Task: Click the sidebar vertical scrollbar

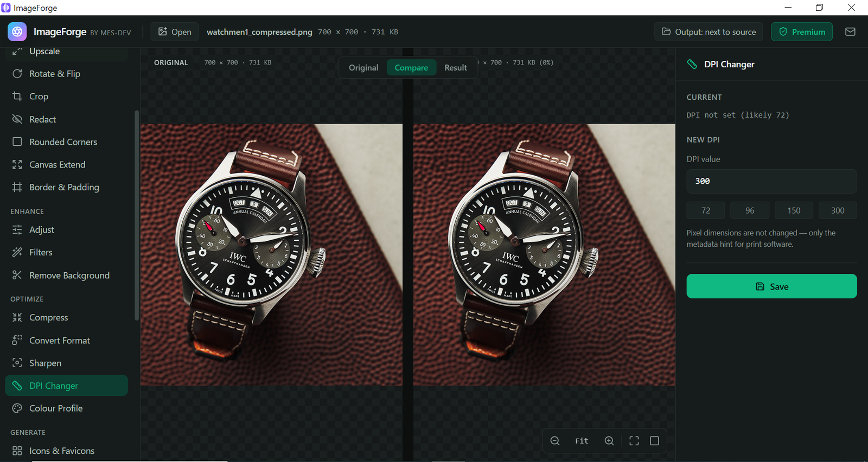Action: [x=137, y=215]
